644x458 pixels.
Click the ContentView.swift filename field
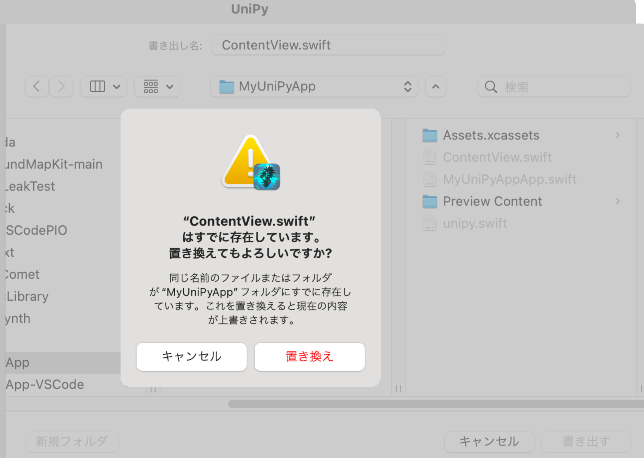tap(328, 45)
